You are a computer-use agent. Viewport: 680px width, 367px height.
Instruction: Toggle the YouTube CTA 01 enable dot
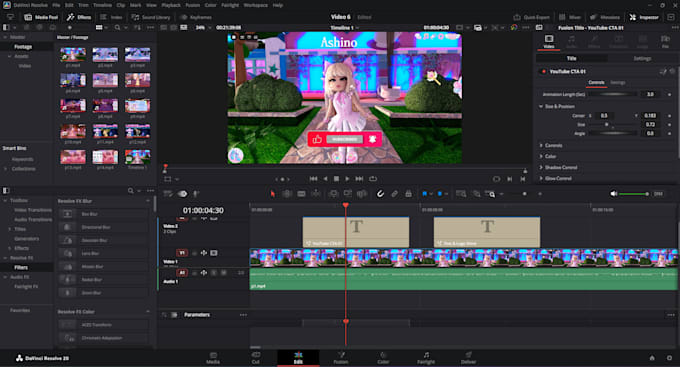(x=543, y=72)
